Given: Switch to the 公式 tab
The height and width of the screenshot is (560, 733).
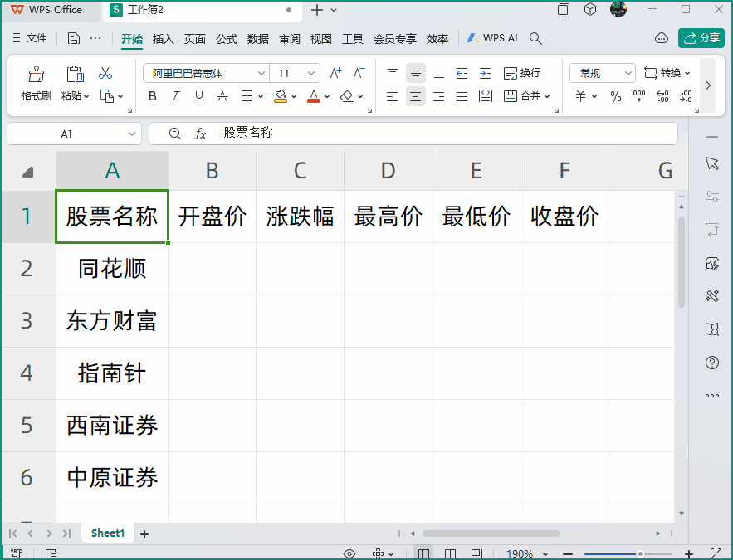Looking at the screenshot, I should pyautogui.click(x=227, y=39).
